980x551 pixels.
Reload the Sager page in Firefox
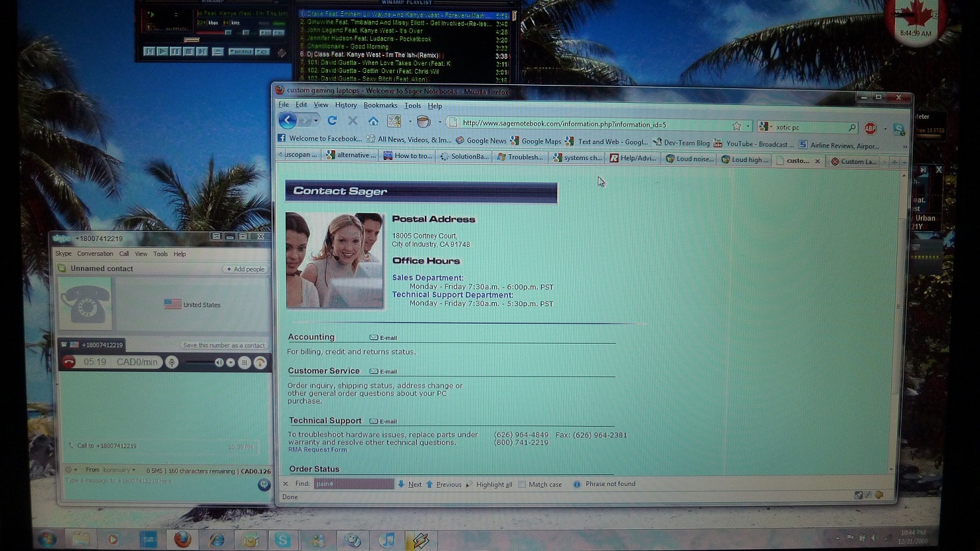[332, 120]
